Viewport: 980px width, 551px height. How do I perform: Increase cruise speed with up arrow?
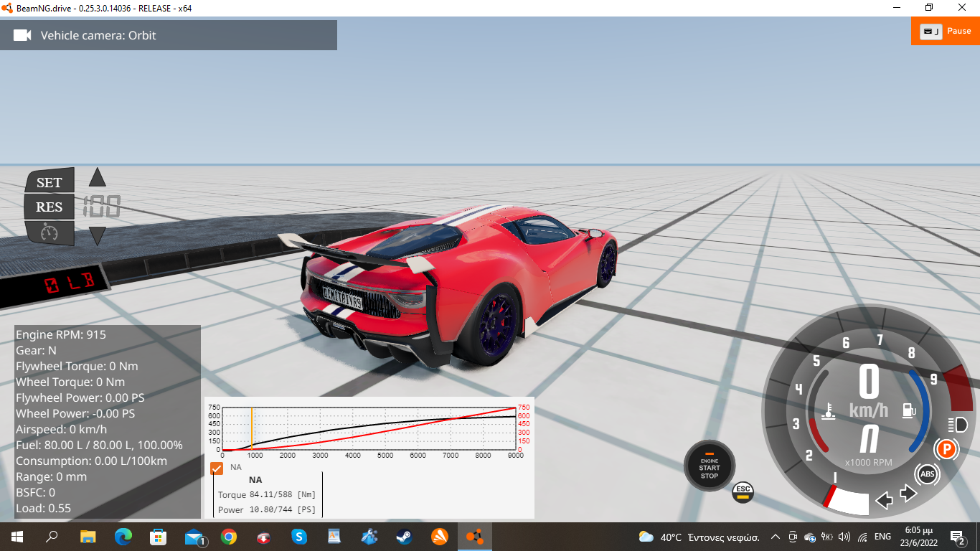pyautogui.click(x=98, y=177)
